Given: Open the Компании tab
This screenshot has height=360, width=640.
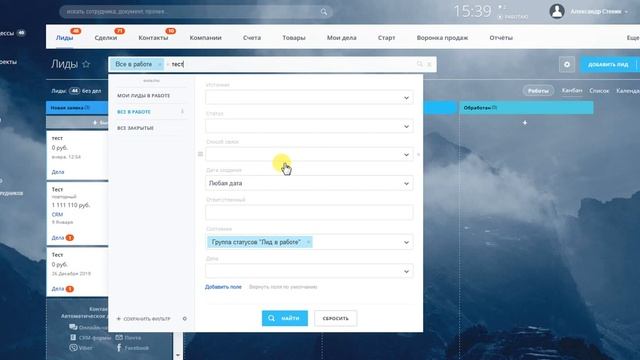Looking at the screenshot, I should (x=205, y=38).
